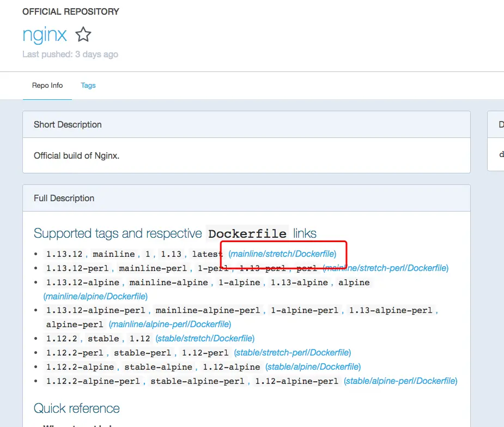
Task: Click the 'mainline' tag in first row
Action: click(114, 254)
